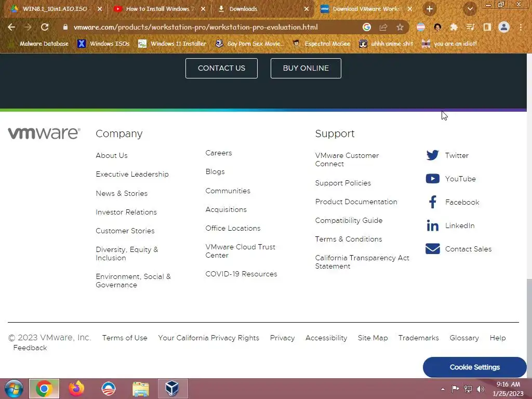Reload the page with the refresh icon
Image resolution: width=532 pixels, height=399 pixels.
pyautogui.click(x=45, y=27)
